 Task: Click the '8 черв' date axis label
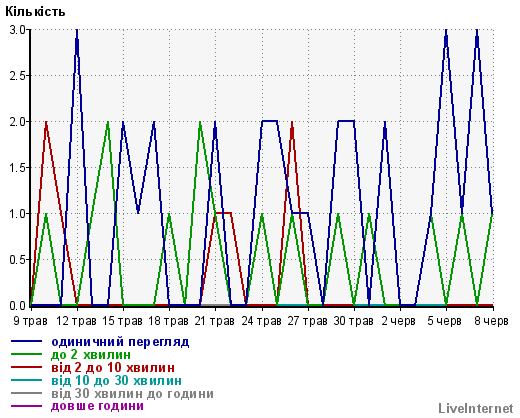491,321
